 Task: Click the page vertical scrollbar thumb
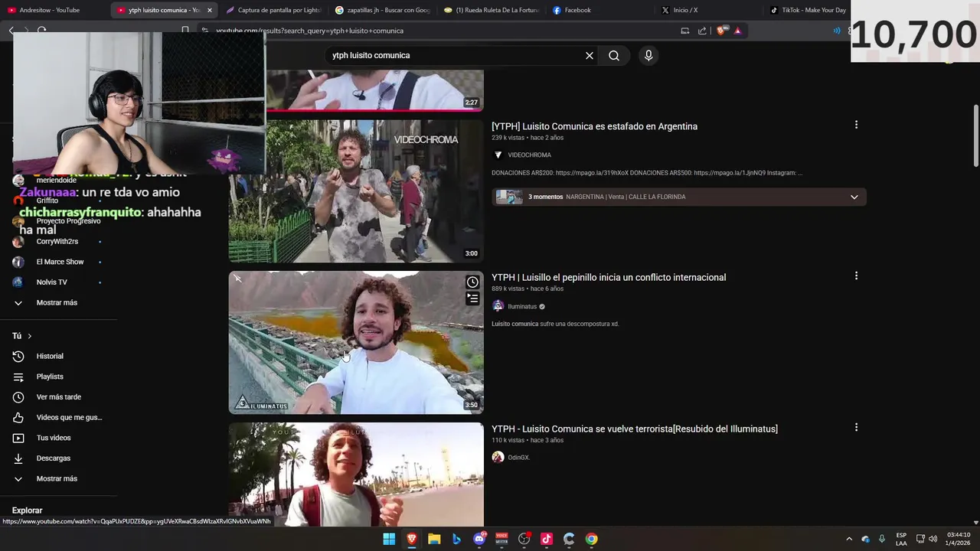pyautogui.click(x=975, y=135)
